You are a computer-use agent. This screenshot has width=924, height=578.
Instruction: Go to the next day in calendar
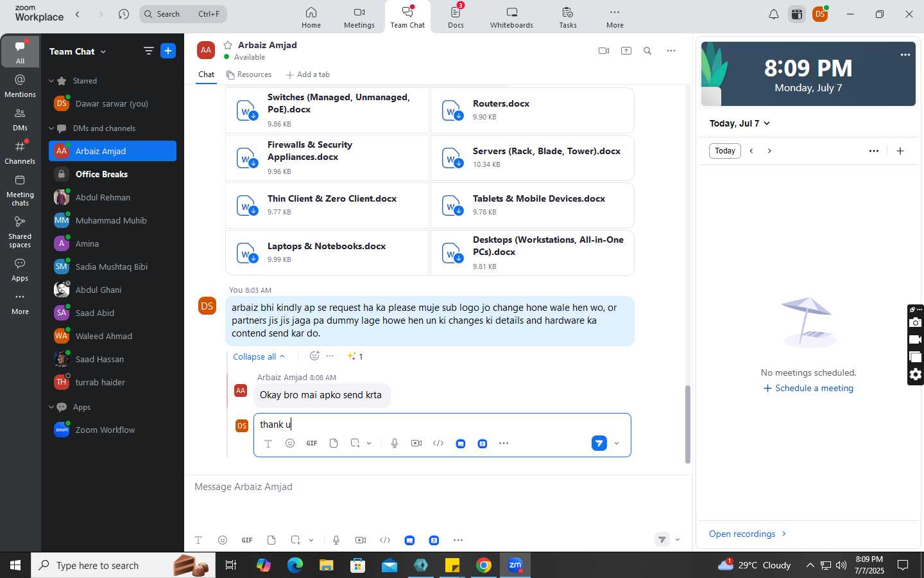[x=769, y=151]
